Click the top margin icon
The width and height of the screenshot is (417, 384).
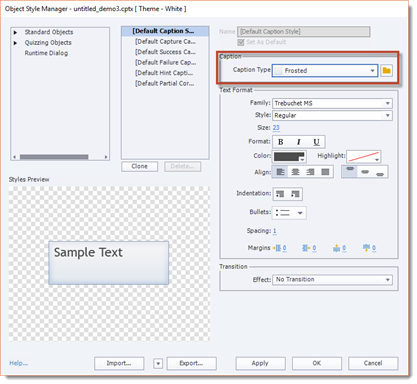click(x=336, y=248)
